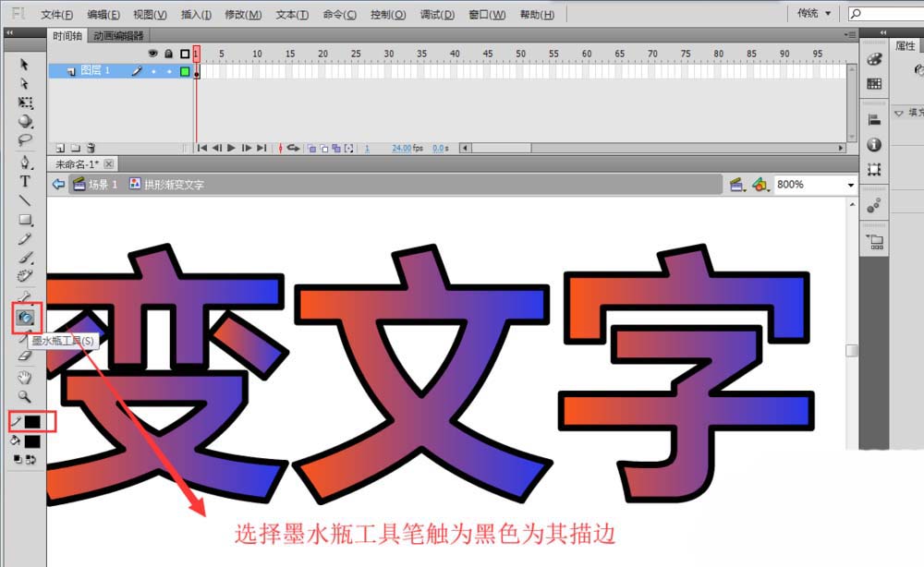Screen dimensions: 924x567
Task: Open the 视图(V) menu
Action: pos(150,14)
